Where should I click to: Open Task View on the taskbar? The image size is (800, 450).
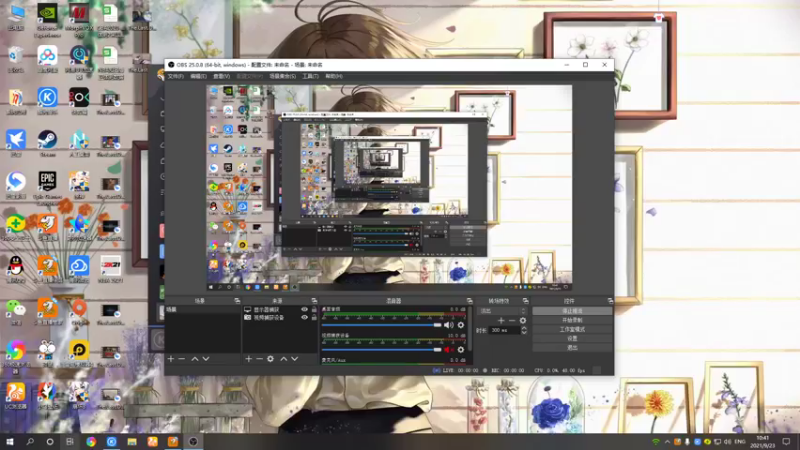click(x=70, y=442)
